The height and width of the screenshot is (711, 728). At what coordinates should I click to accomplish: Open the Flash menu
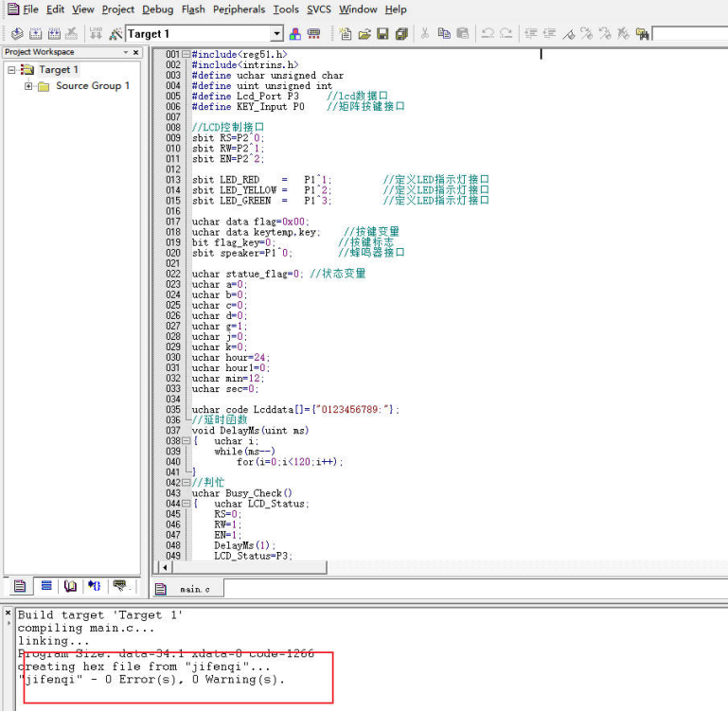pyautogui.click(x=193, y=9)
